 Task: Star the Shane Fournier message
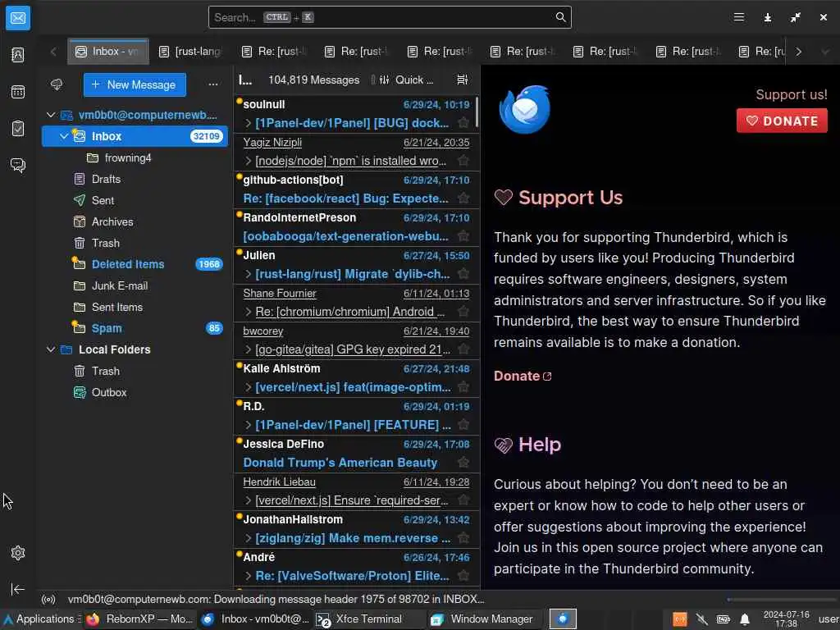pyautogui.click(x=463, y=312)
